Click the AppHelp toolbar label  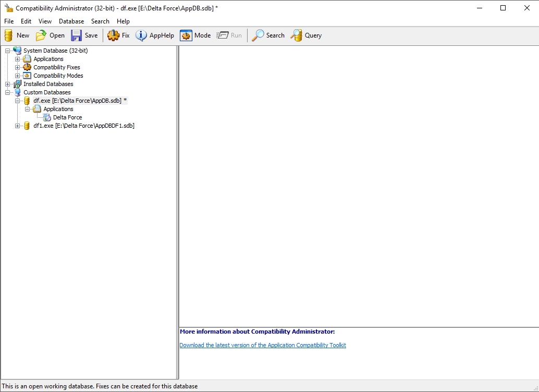[162, 35]
